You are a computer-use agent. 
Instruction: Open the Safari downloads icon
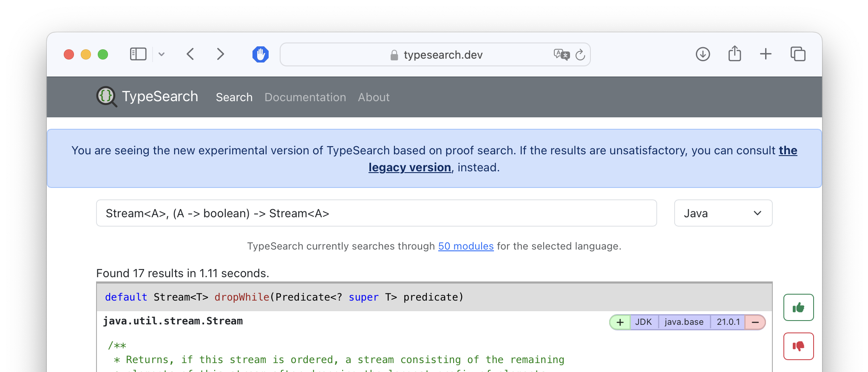pos(703,54)
